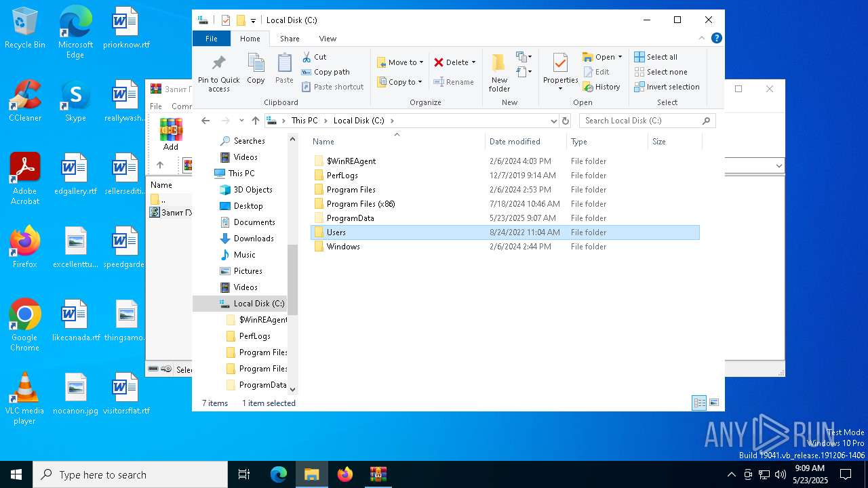Select Skype desktop icon
The image size is (868, 488).
coord(75,102)
